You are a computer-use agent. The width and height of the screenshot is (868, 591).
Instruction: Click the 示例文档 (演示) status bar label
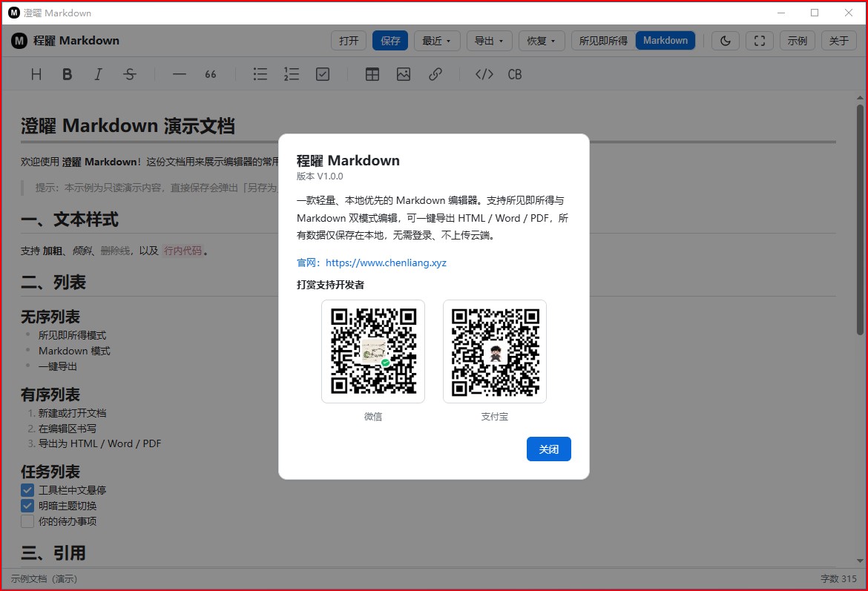44,579
